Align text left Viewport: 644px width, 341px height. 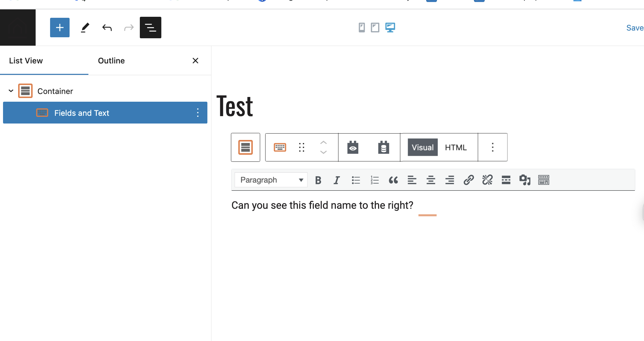[412, 180]
